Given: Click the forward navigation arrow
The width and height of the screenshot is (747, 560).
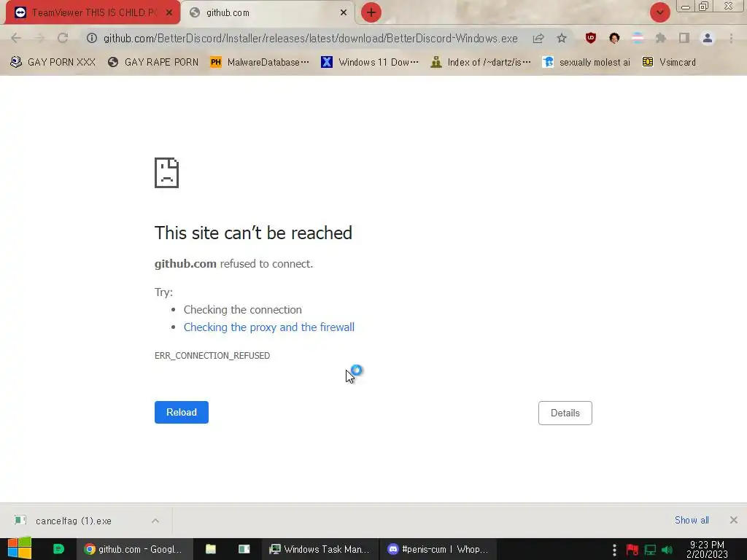Looking at the screenshot, I should tap(39, 38).
